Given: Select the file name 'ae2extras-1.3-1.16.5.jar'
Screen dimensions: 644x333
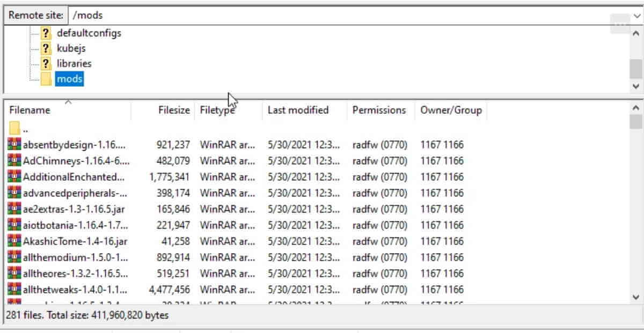Looking at the screenshot, I should tap(74, 209).
